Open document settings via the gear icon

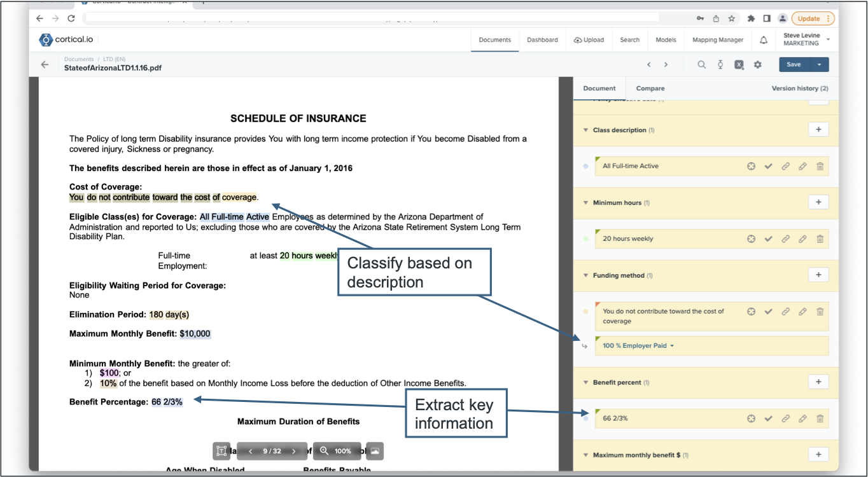(x=757, y=64)
